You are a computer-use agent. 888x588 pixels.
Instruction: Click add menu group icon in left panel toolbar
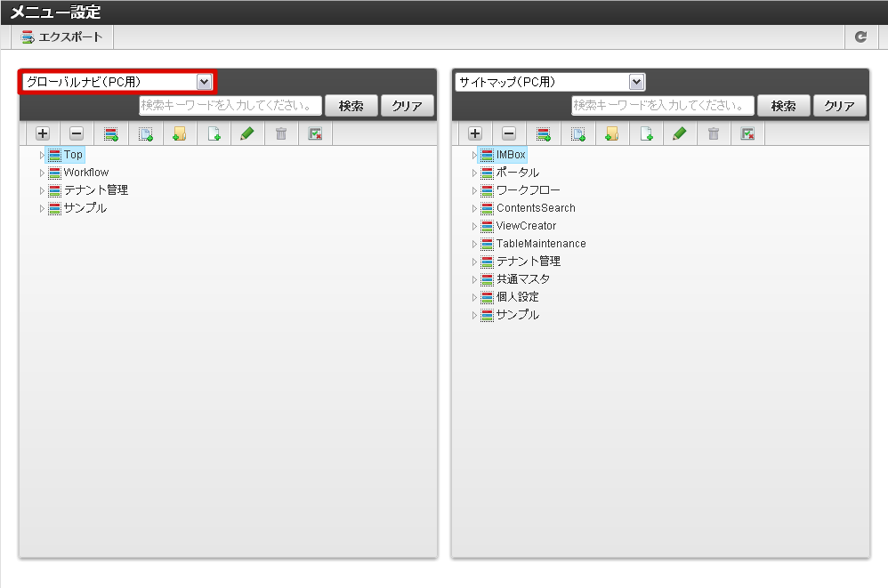[x=111, y=133]
